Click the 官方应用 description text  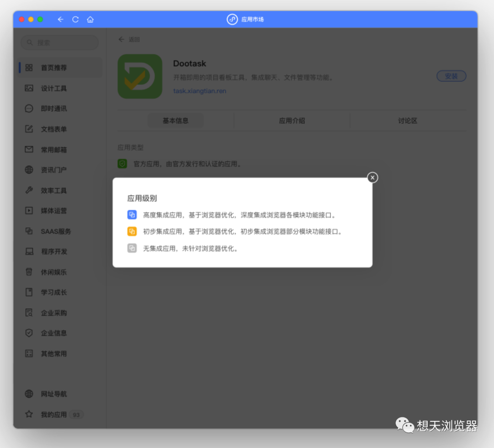(x=188, y=164)
